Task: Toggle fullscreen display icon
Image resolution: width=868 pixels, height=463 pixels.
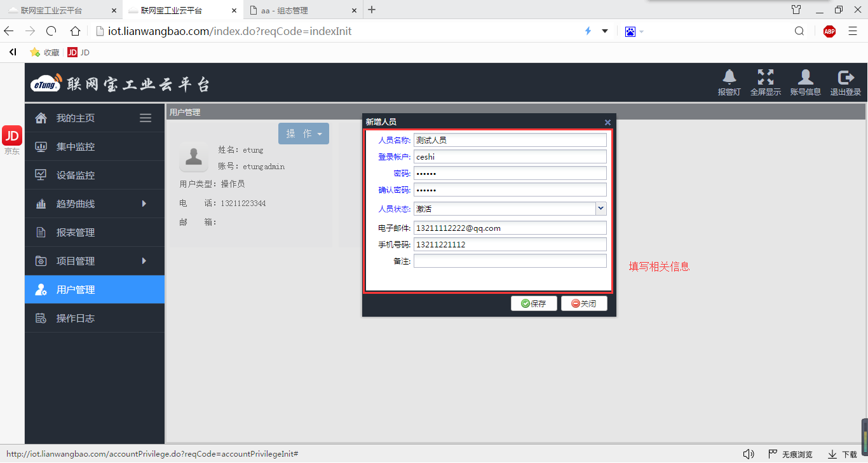Action: tap(766, 77)
